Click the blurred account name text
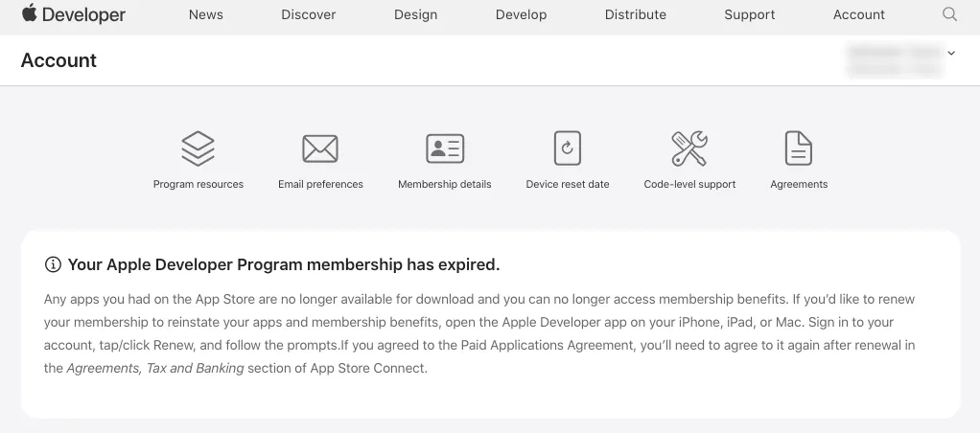Image resolution: width=980 pixels, height=433 pixels. tap(894, 59)
